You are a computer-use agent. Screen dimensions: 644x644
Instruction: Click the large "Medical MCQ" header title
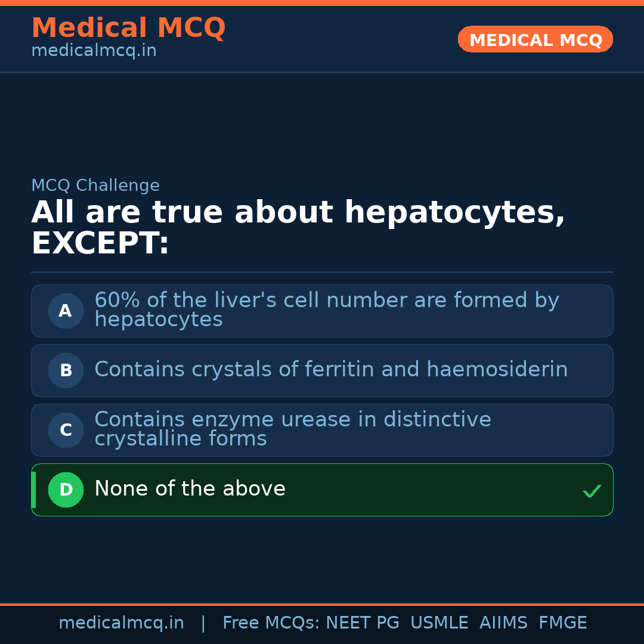128,27
